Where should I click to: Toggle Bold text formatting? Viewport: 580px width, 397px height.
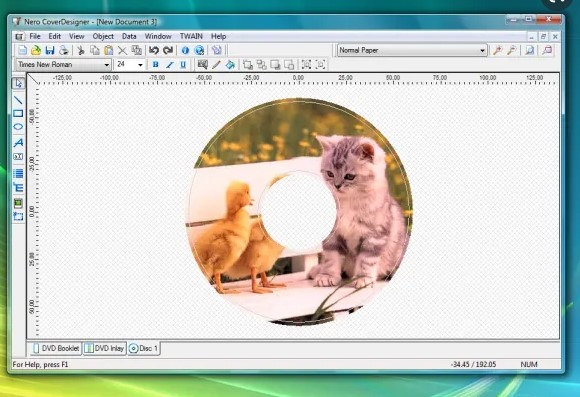point(155,65)
